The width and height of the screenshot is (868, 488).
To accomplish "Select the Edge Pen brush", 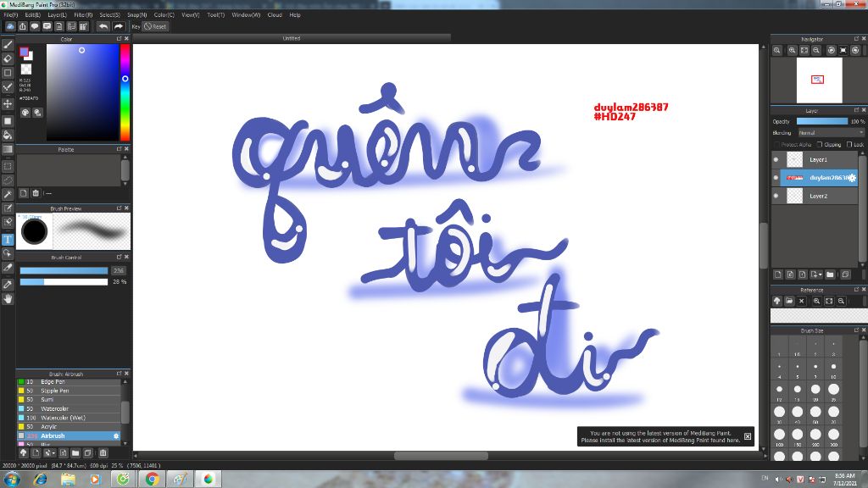I will (69, 382).
